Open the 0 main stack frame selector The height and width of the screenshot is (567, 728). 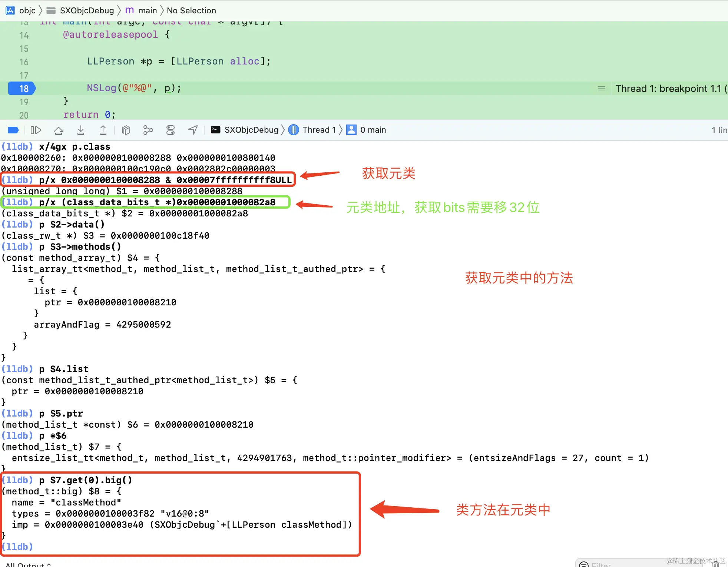(373, 130)
